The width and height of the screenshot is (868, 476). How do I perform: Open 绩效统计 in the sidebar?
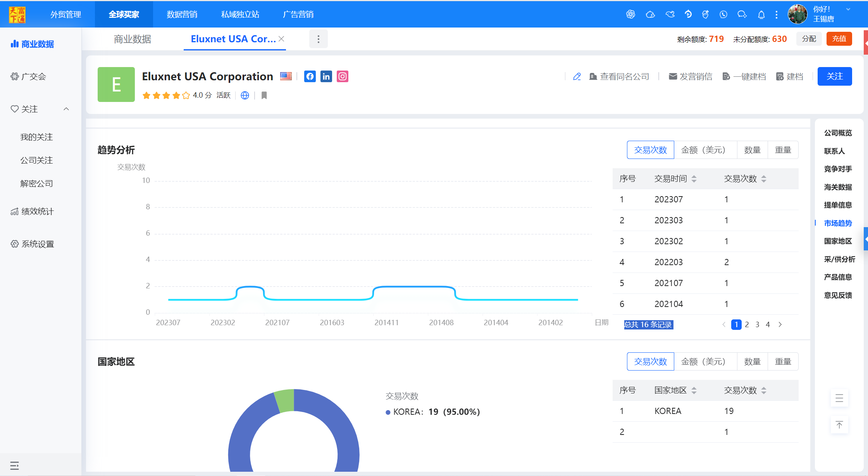(33, 211)
